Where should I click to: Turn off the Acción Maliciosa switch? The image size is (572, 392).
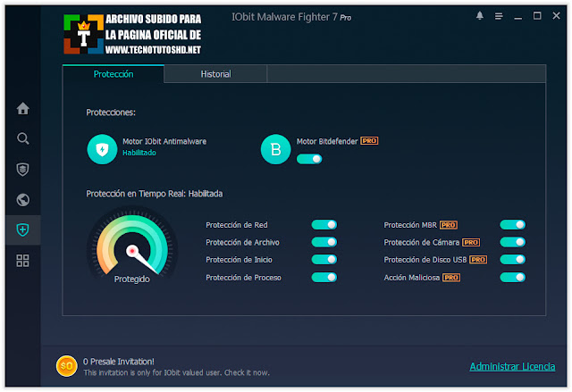[x=512, y=278]
